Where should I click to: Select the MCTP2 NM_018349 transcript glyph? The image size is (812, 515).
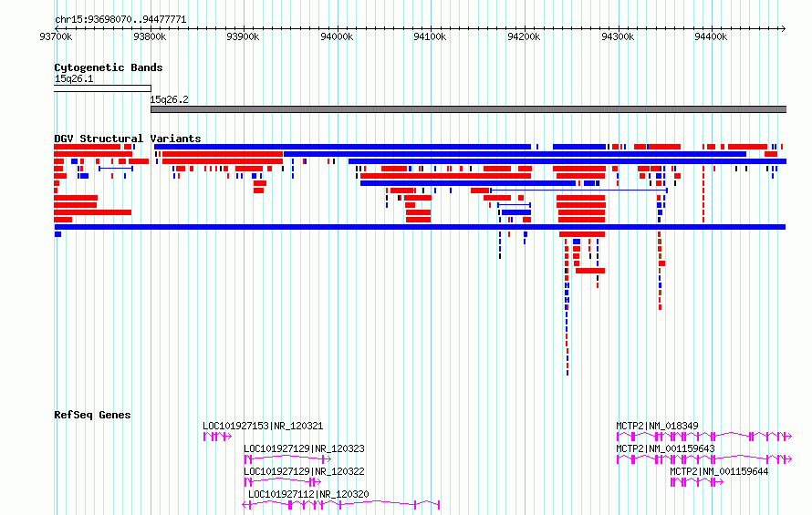[x=704, y=437]
